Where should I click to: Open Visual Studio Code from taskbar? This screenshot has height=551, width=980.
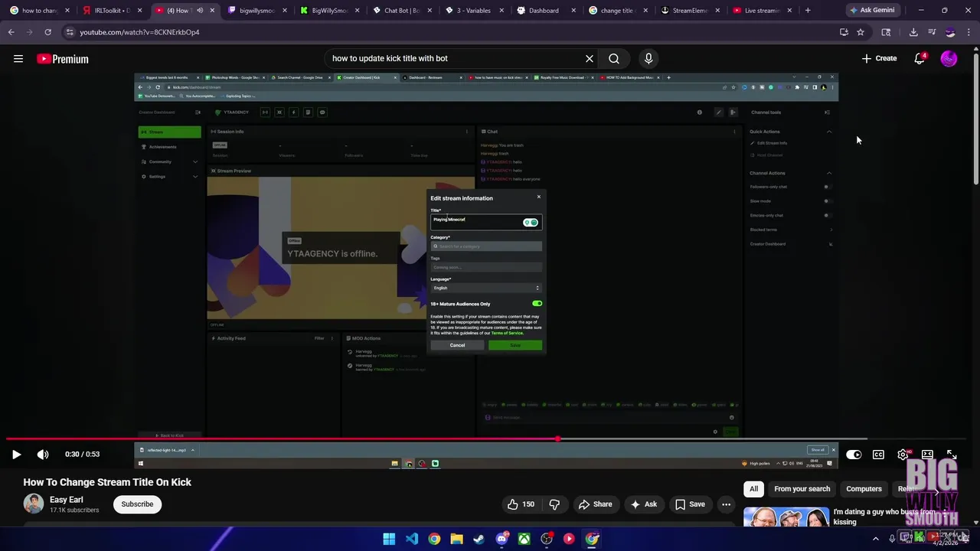[412, 539]
